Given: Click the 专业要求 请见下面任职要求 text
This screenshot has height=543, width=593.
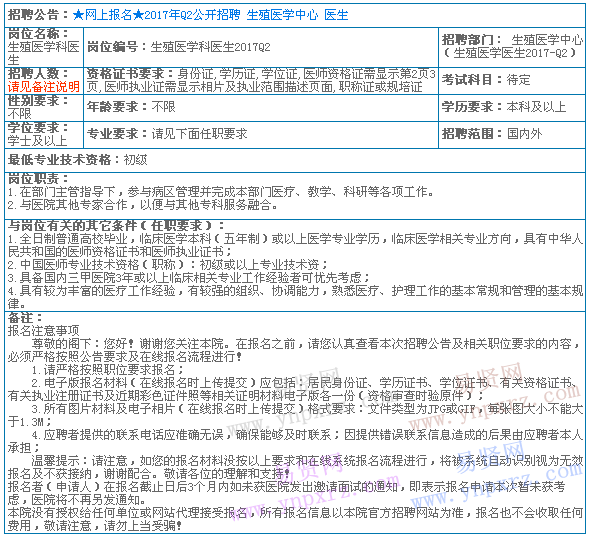Looking at the screenshot, I should click(x=167, y=133).
